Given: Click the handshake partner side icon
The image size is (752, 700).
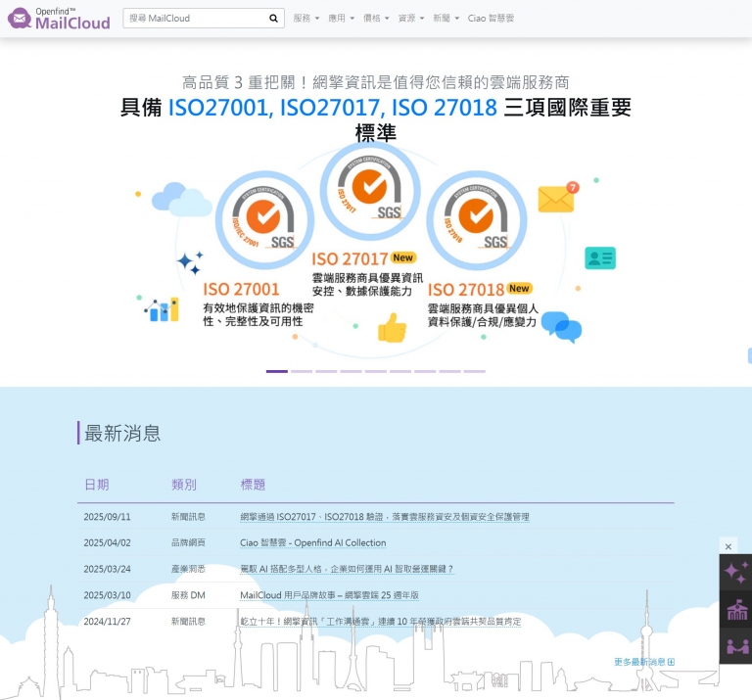Looking at the screenshot, I should [734, 646].
